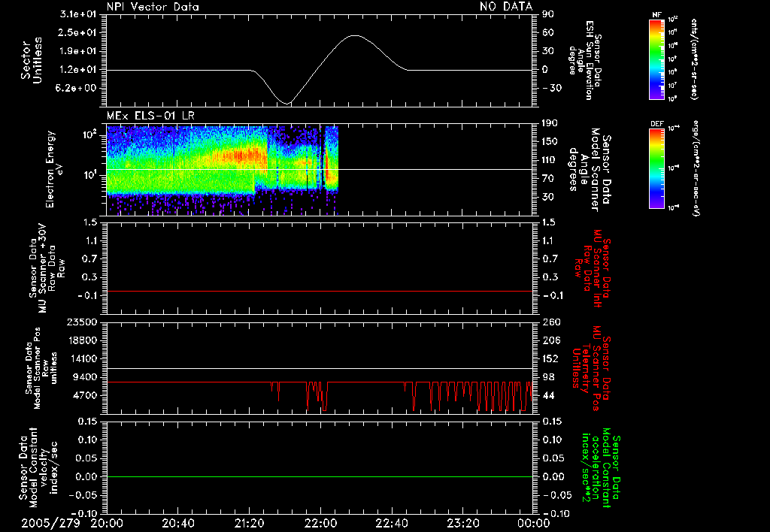Click the '110' scanner angle value
Image resolution: width=770 pixels, height=532 pixels.
pyautogui.click(x=550, y=160)
